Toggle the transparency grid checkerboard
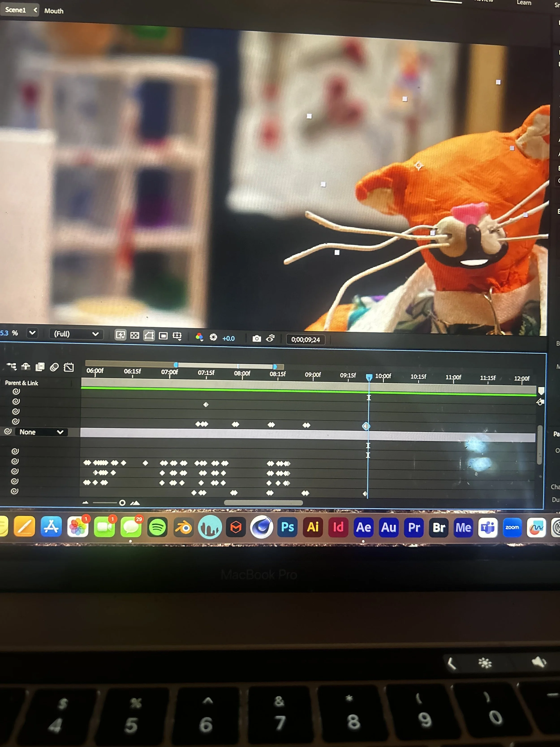Image resolution: width=560 pixels, height=747 pixels. coord(135,335)
